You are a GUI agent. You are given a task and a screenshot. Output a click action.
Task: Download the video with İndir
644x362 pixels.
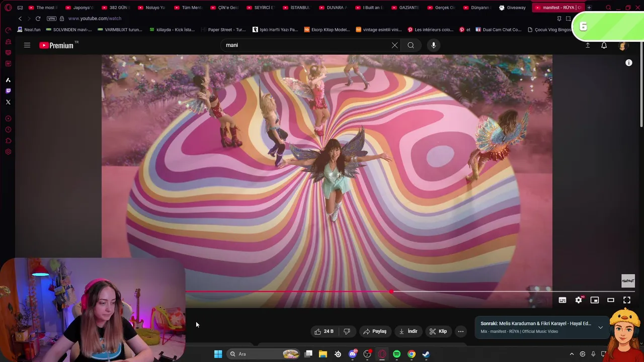point(408,331)
